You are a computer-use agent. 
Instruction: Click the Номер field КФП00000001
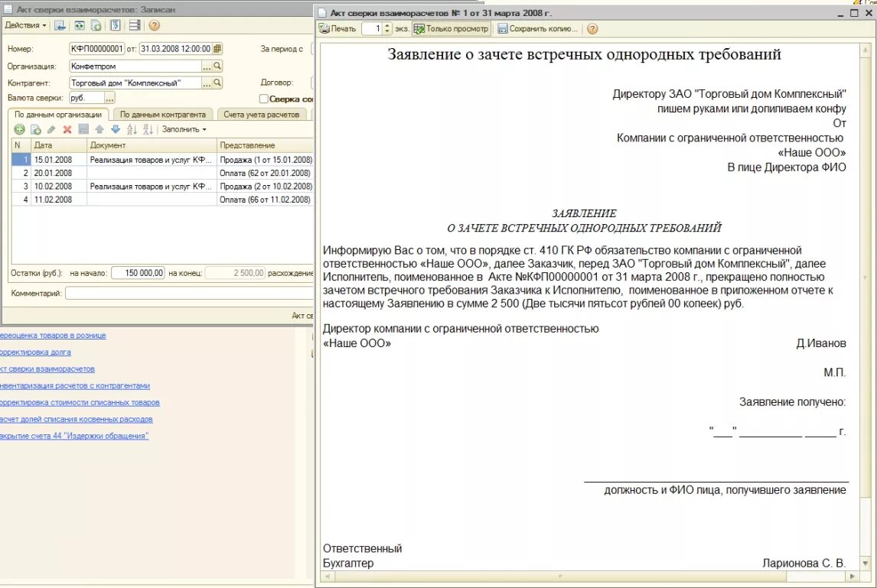point(96,49)
